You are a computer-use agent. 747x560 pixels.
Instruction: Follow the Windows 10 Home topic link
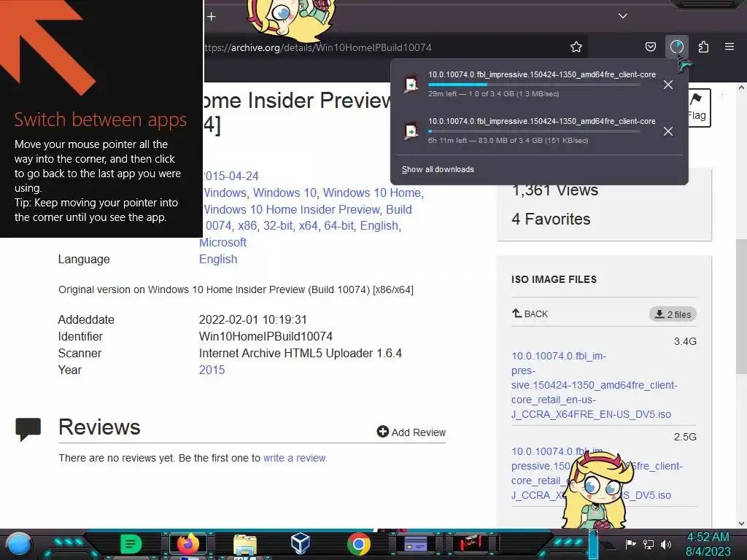372,192
